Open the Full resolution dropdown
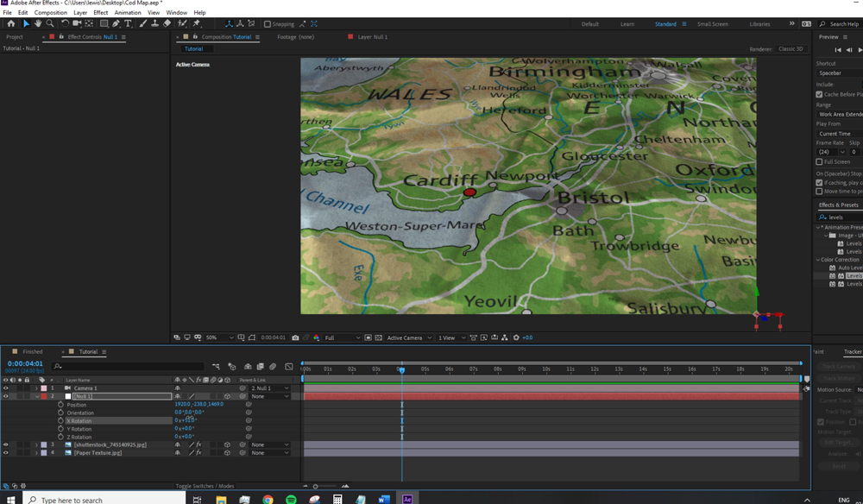863x504 pixels. (343, 337)
